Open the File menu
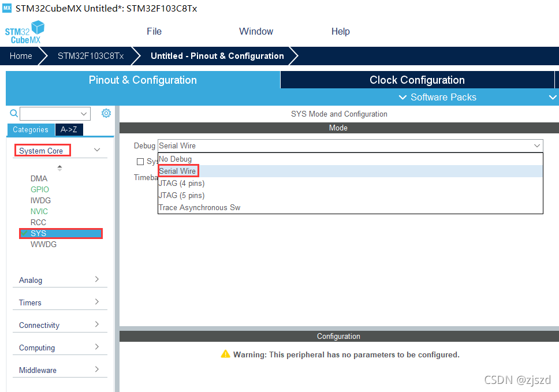The image size is (559, 392). point(154,31)
